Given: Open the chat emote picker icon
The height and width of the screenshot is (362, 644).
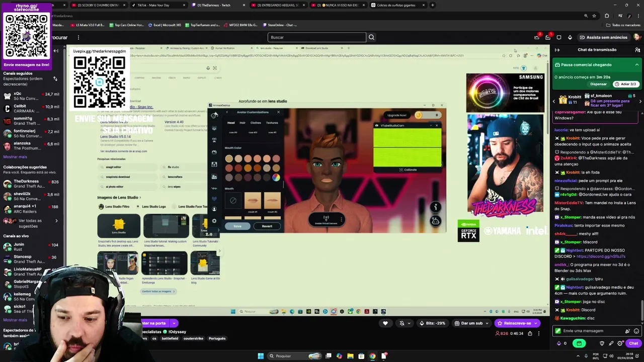Looking at the screenshot, I should point(636,331).
